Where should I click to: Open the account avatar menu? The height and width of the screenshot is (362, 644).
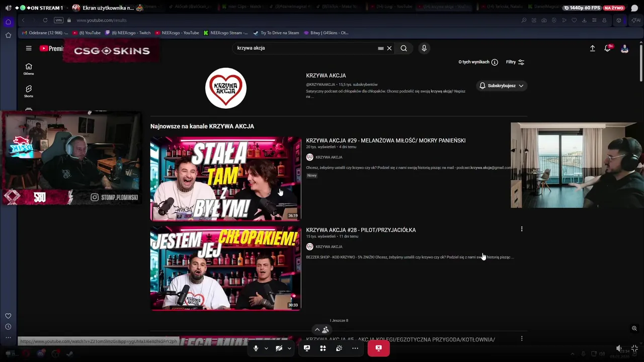(624, 48)
